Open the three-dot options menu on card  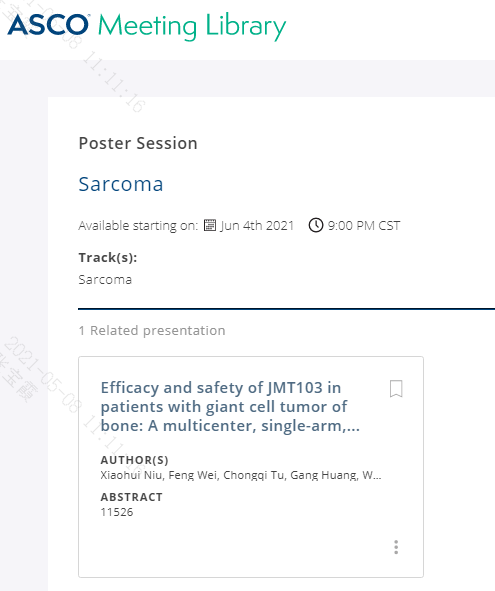[396, 547]
